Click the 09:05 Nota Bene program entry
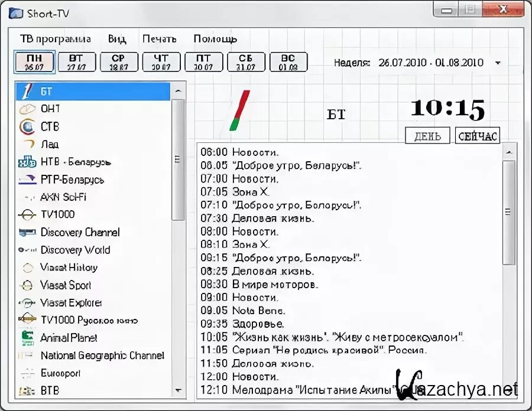 coord(242,311)
